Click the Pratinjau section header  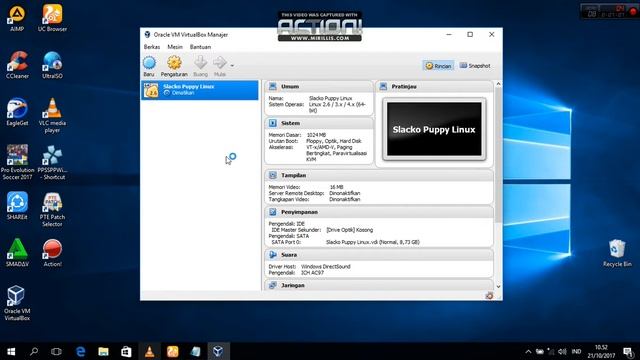click(434, 87)
